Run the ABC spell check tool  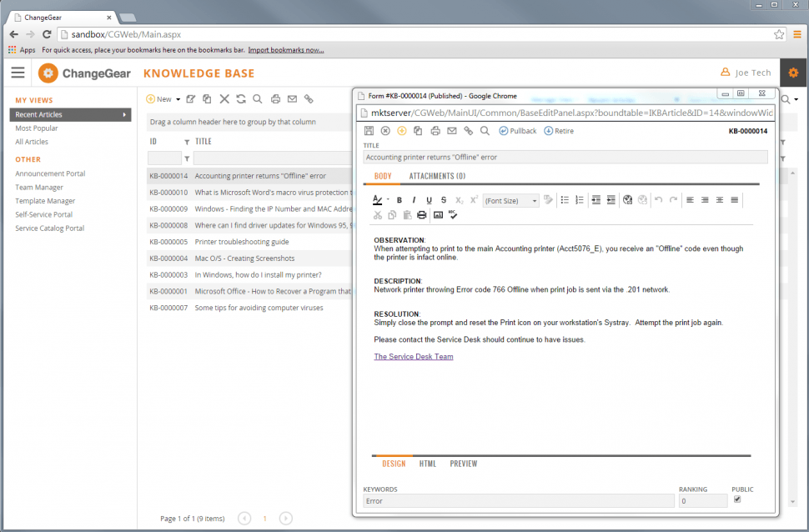pyautogui.click(x=453, y=214)
